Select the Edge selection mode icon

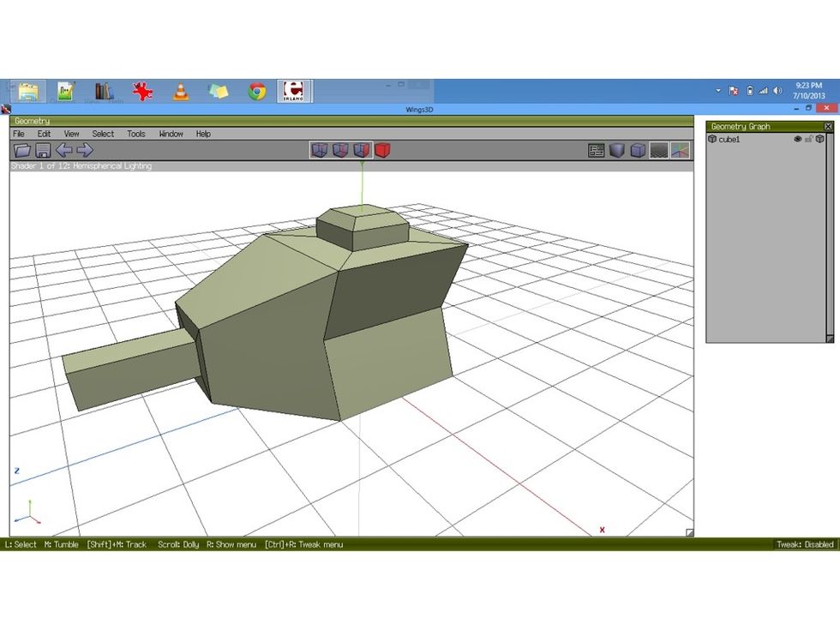[342, 149]
